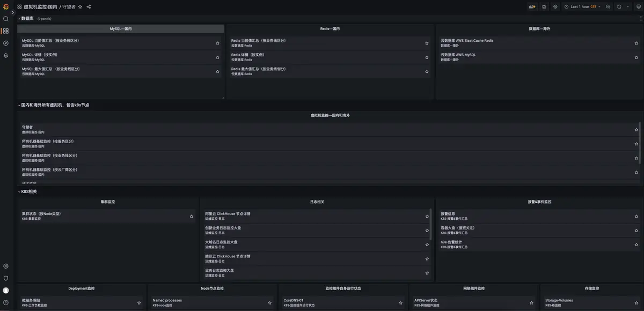Screen dimensions: 644x311
Task: Open the Grafana home logo
Action: point(6,6)
